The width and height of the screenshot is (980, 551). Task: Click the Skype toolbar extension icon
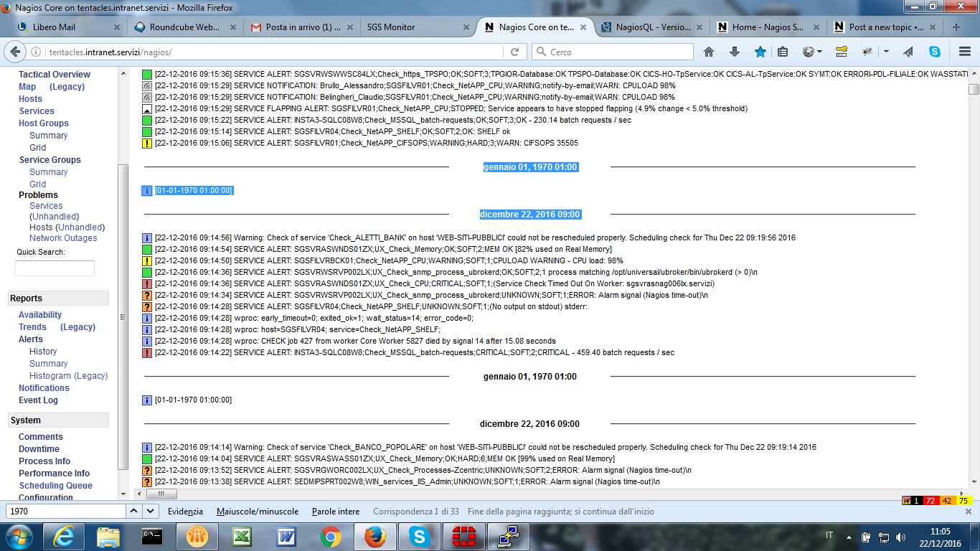[934, 52]
